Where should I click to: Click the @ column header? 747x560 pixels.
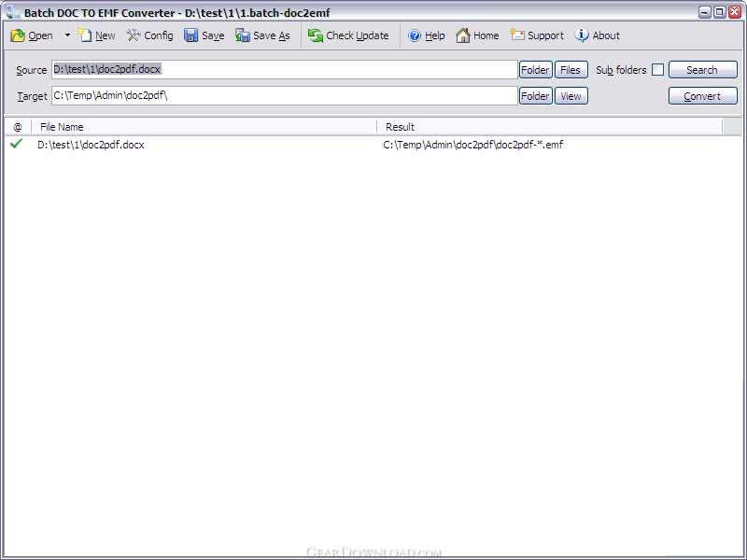coord(18,127)
